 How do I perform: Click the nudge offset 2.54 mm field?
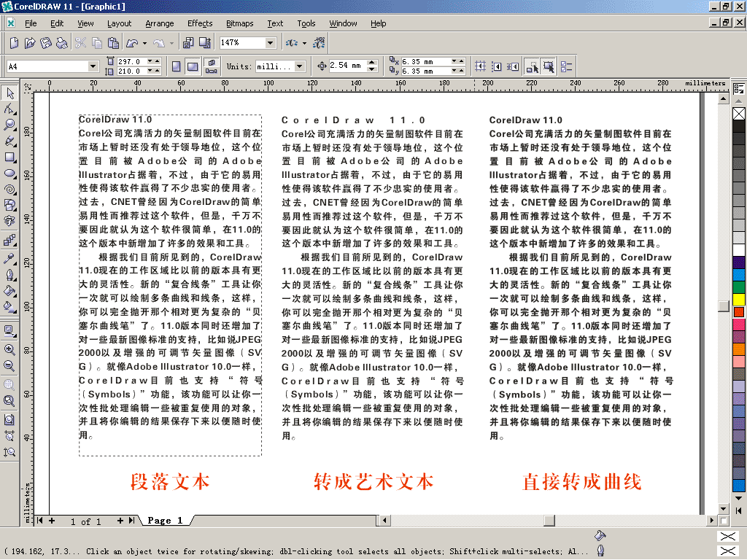click(x=348, y=66)
